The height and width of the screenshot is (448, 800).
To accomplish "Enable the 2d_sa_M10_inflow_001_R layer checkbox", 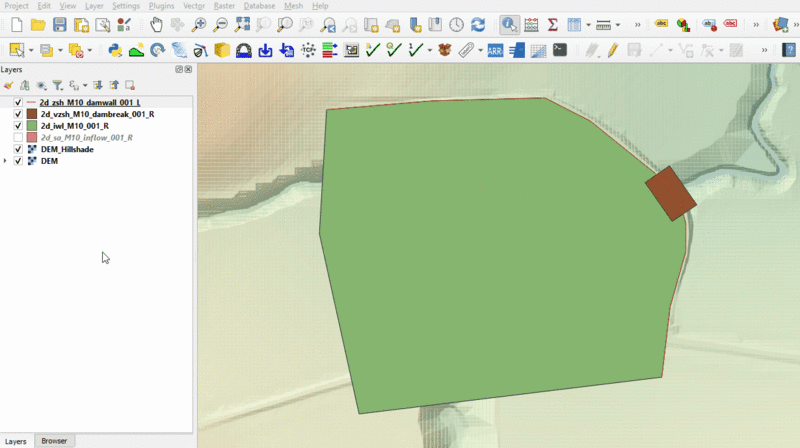I will (x=18, y=138).
